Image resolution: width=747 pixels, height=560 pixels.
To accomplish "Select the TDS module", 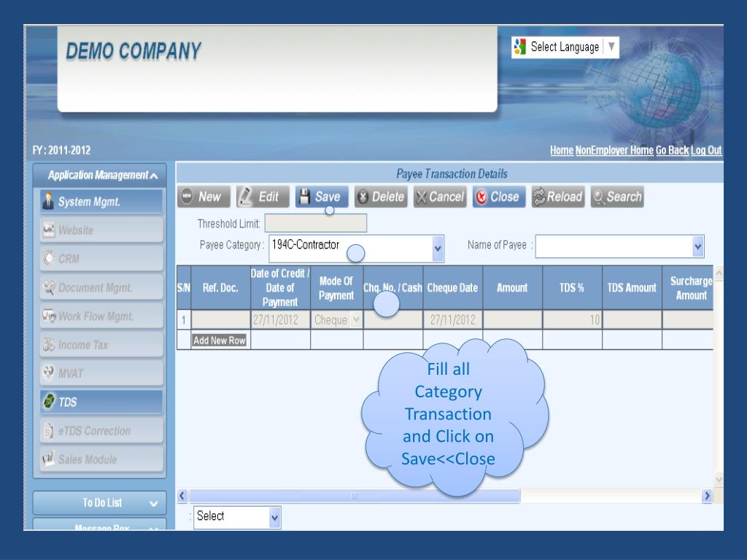I will point(101,402).
